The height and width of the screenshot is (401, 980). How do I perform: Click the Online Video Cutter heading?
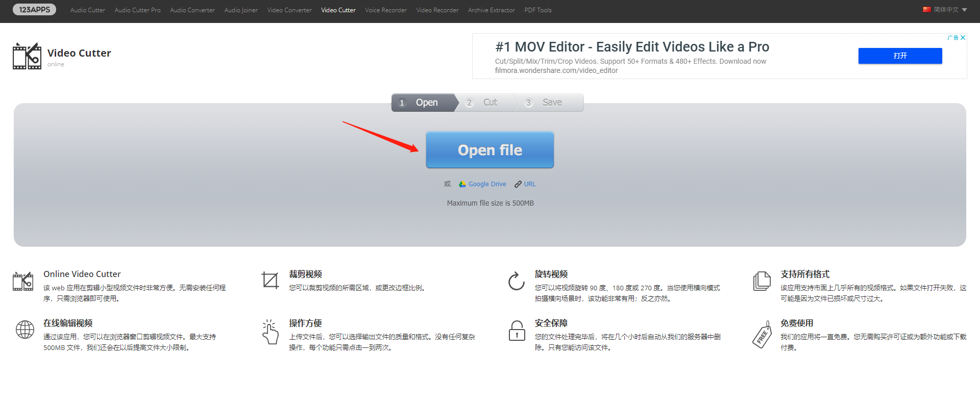click(x=82, y=274)
